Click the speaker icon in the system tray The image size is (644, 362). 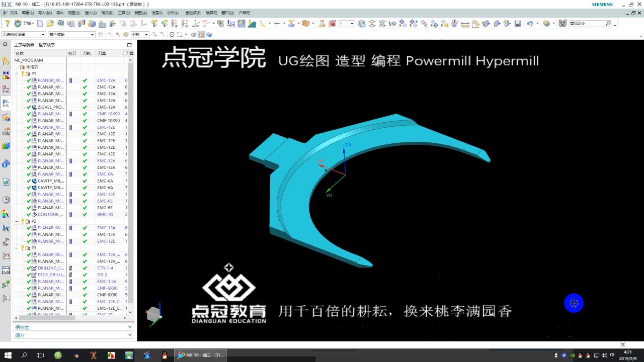coord(604,355)
